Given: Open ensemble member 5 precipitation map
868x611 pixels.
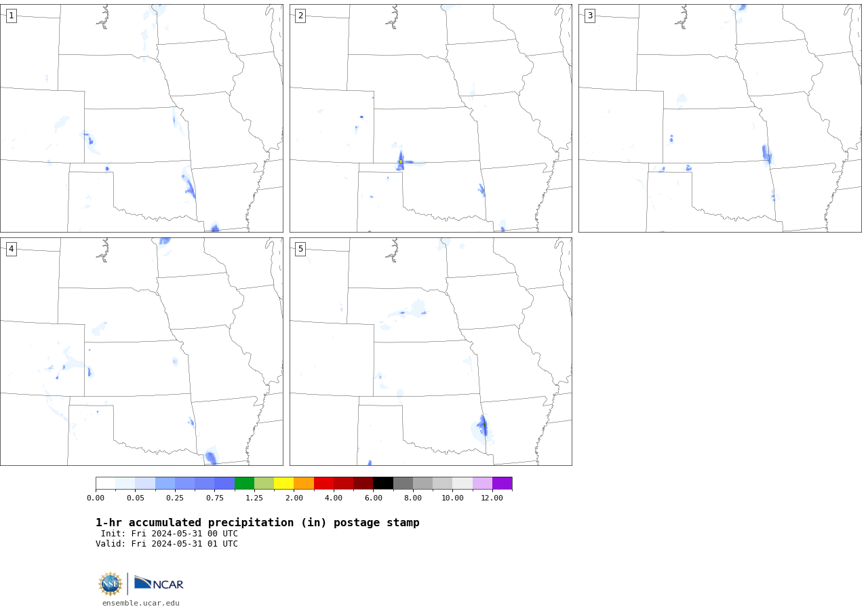Looking at the screenshot, I should pos(431,351).
